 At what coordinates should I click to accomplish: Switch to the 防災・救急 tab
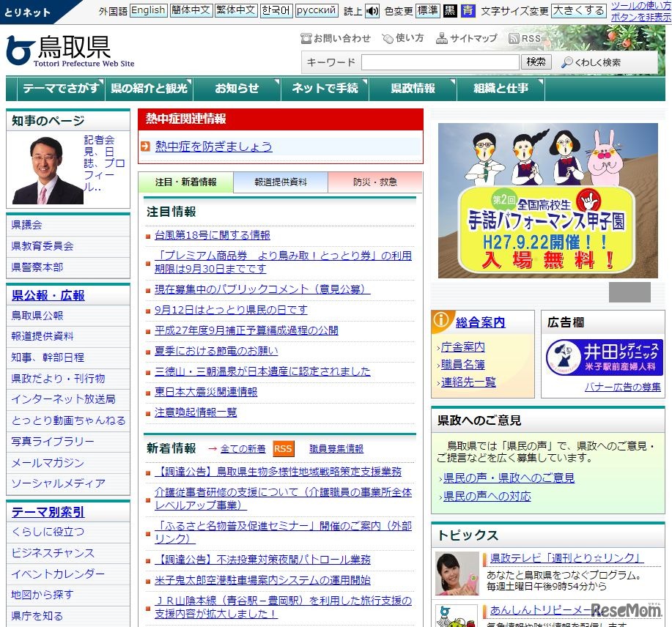pyautogui.click(x=374, y=182)
